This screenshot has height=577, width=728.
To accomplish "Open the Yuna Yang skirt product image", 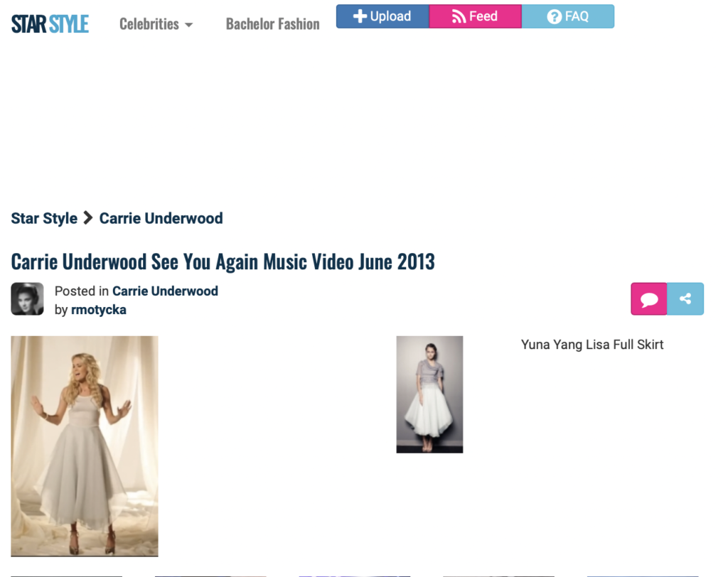I will point(429,394).
